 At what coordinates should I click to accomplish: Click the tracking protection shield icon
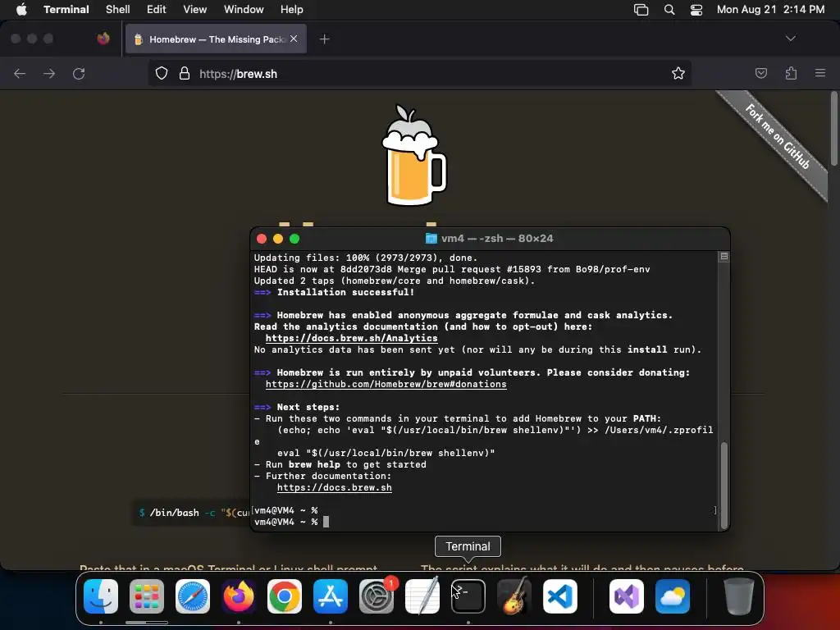tap(162, 73)
